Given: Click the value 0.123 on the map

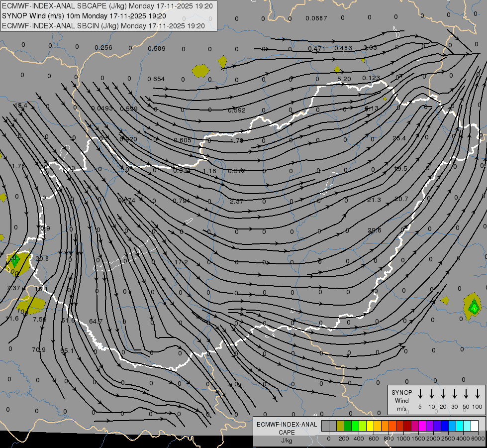Looking at the screenshot, I should (371, 78).
